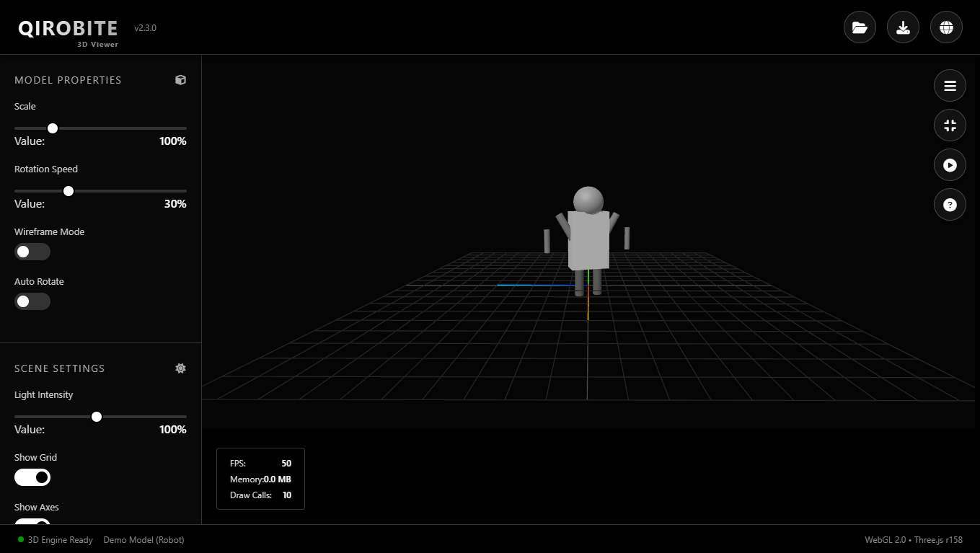Click the SCENE SETTINGS section heading
Screen dimensions: 980x553
[60, 368]
